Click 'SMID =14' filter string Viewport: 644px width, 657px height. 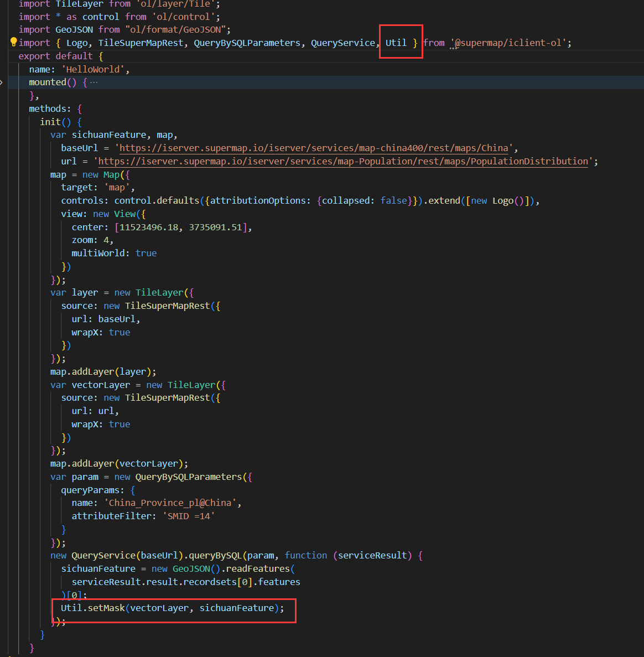click(x=189, y=516)
